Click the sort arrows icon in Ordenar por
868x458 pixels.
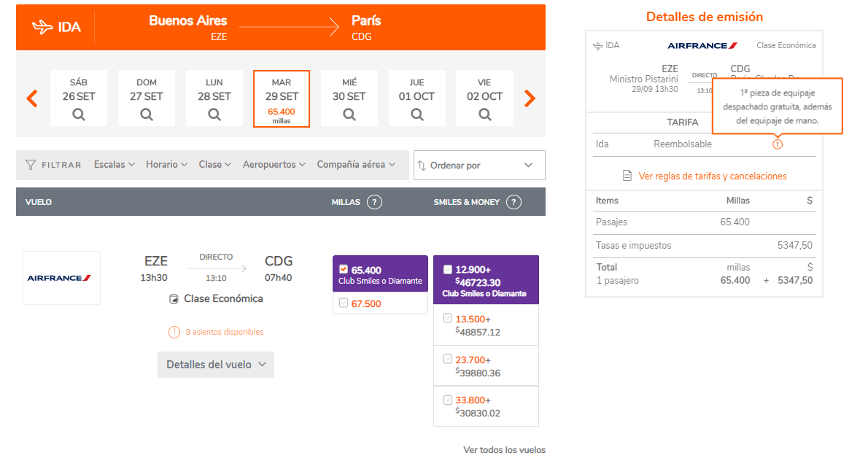coord(422,166)
